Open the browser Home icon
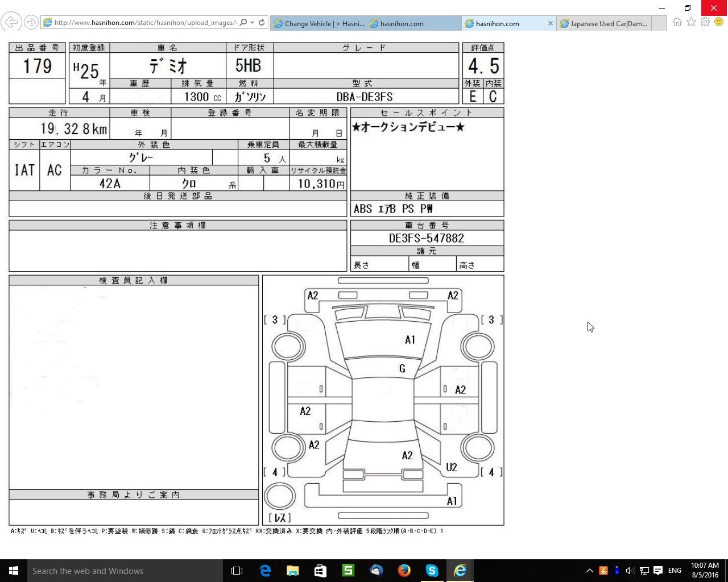The height and width of the screenshot is (582, 728). click(x=677, y=22)
